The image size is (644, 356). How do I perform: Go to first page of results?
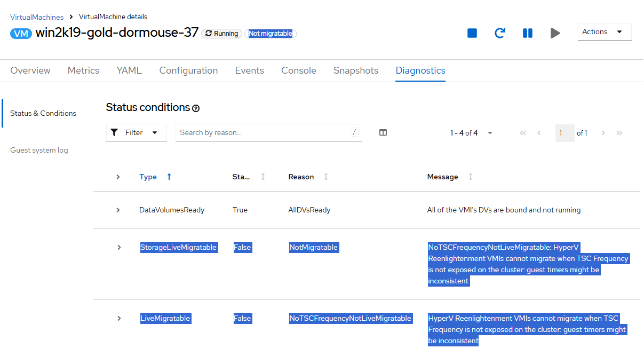(x=523, y=133)
